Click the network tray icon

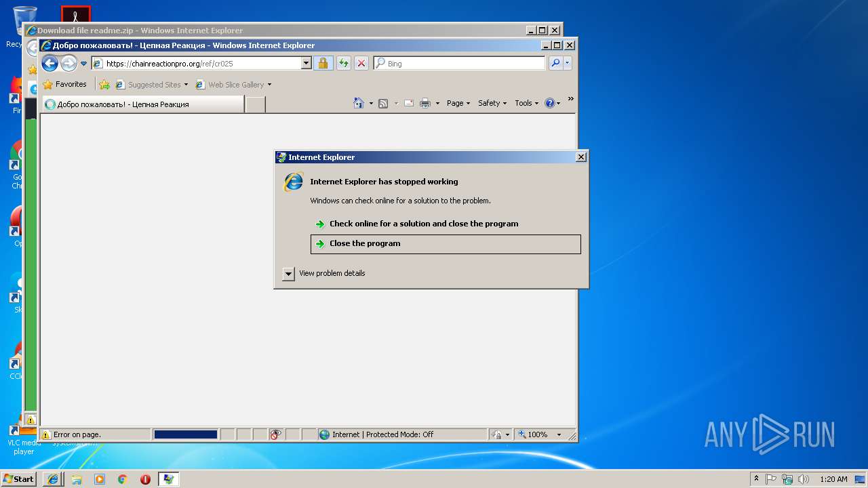pos(787,479)
